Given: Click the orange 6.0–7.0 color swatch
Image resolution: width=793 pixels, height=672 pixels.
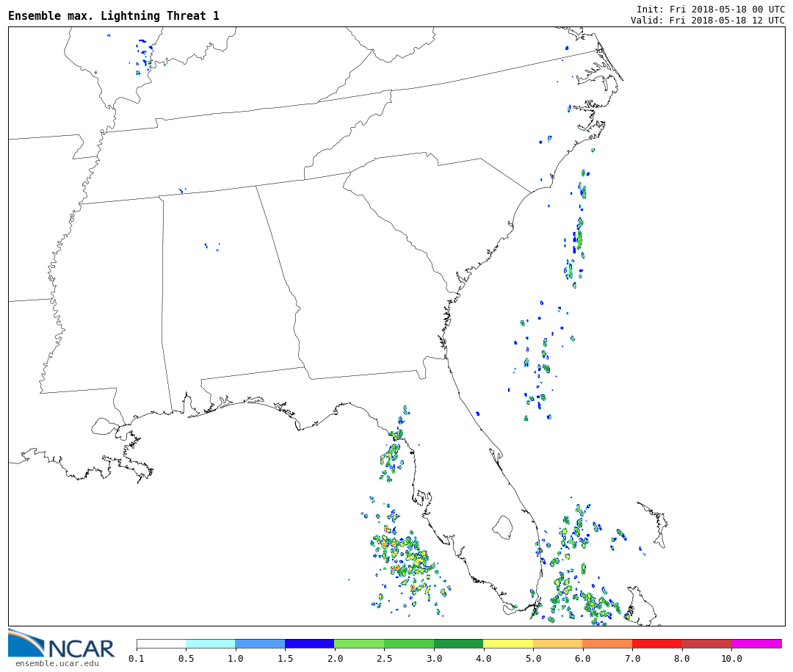Looking at the screenshot, I should [607, 643].
